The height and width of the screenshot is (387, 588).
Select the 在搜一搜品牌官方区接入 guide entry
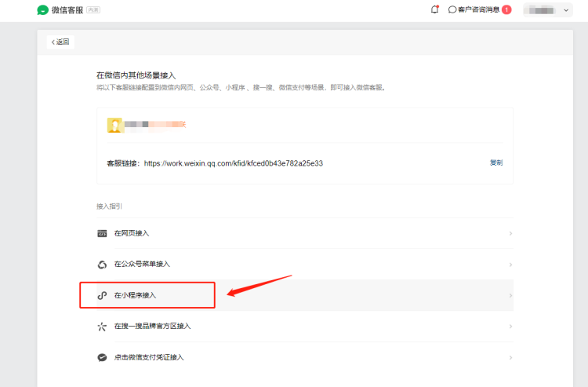(305, 327)
